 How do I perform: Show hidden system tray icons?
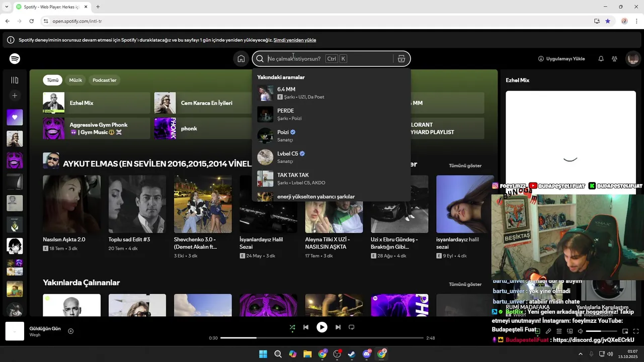click(x=580, y=354)
